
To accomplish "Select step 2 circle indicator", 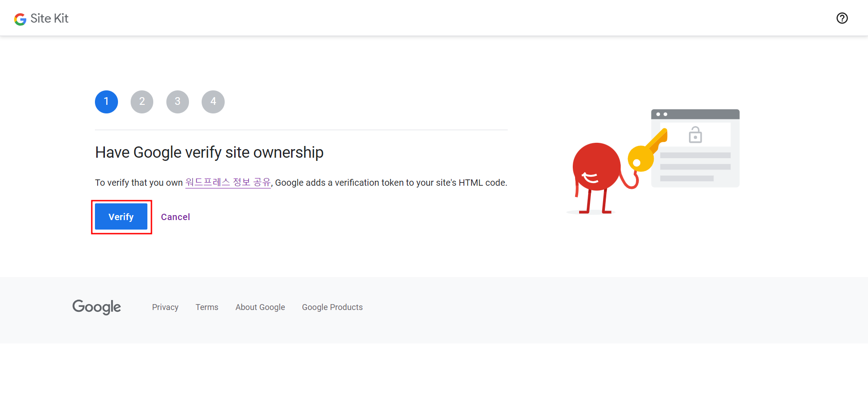I will [142, 102].
